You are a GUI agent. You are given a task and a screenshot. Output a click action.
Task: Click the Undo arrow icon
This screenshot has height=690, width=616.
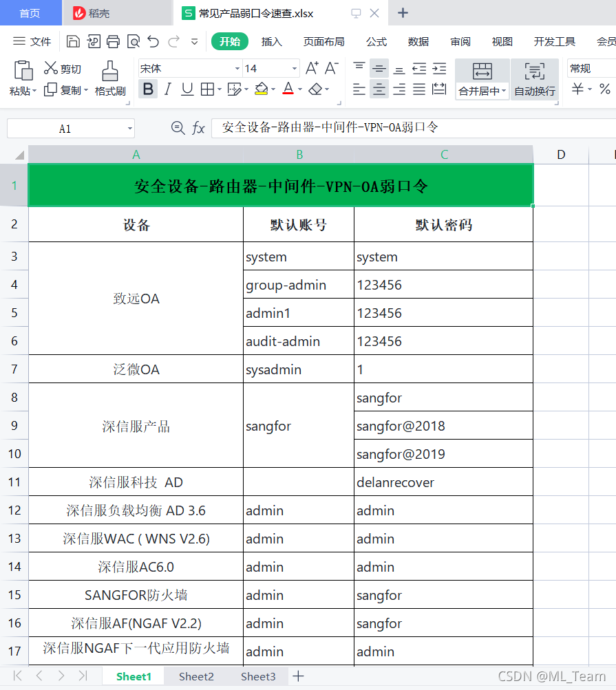coord(153,41)
